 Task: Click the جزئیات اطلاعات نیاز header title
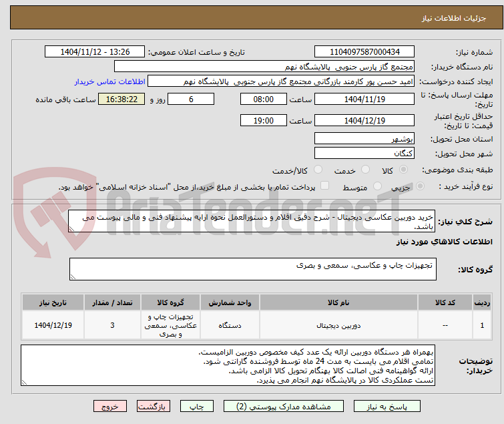point(454,18)
